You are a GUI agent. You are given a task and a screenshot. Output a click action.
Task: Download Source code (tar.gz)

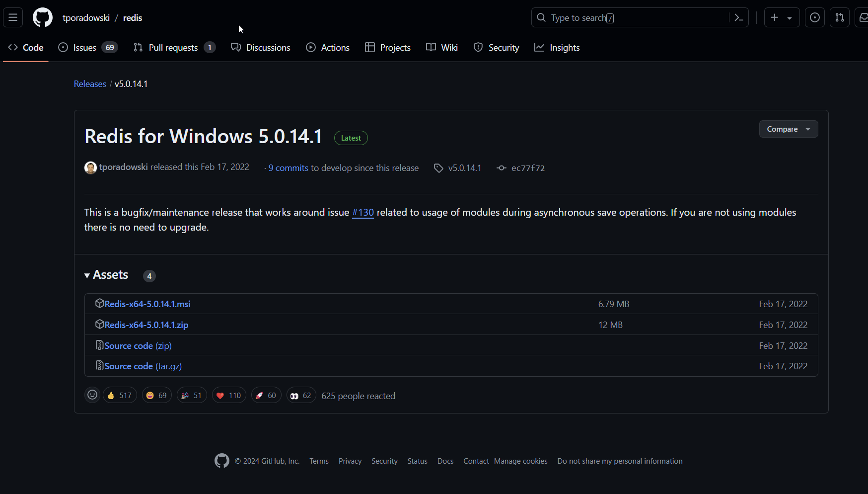tap(143, 366)
